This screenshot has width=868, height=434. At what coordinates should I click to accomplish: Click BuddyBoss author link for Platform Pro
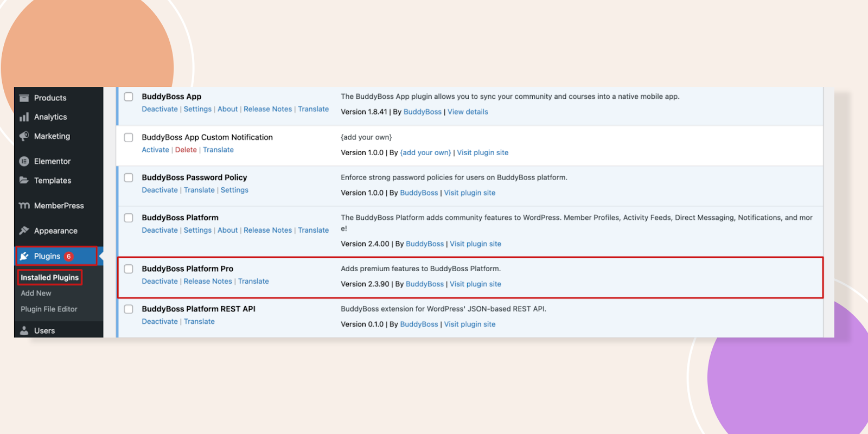coord(425,284)
